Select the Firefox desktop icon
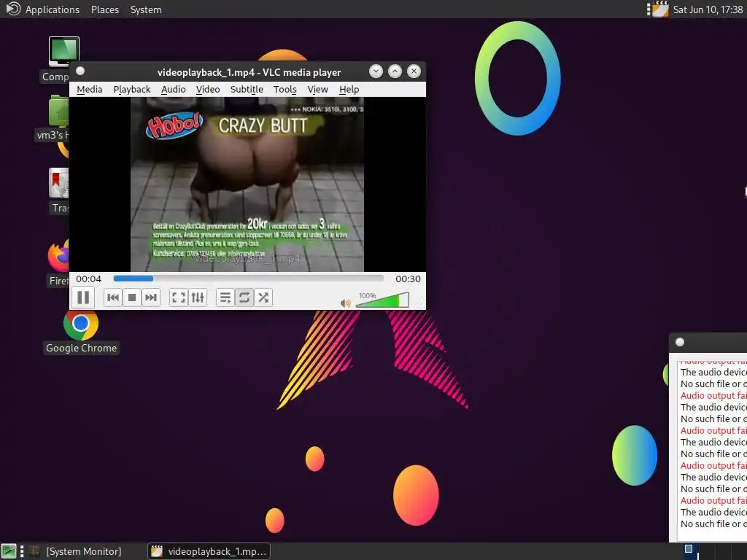 [x=58, y=262]
